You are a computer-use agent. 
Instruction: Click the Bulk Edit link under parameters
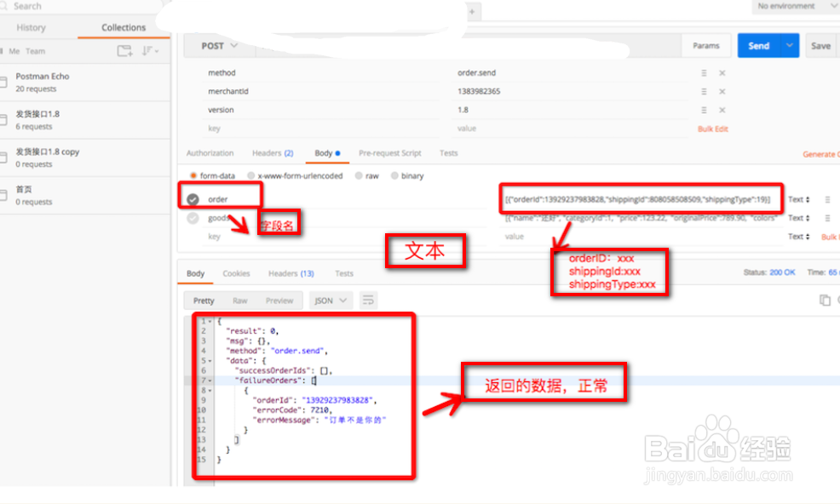[x=713, y=129]
